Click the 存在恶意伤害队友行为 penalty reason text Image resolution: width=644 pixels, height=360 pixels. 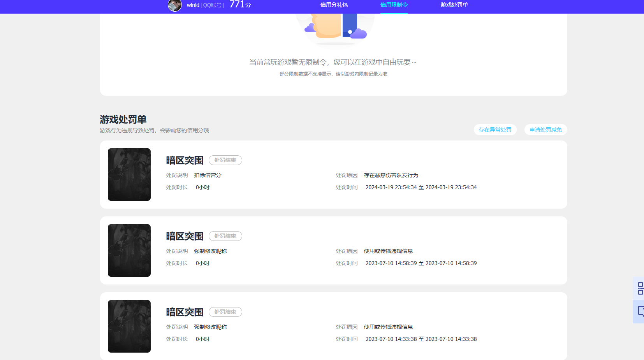pos(391,175)
